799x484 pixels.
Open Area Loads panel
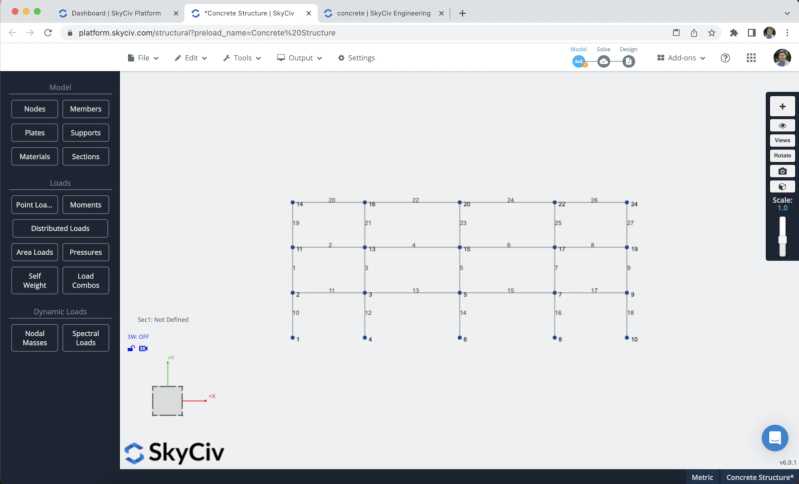click(35, 252)
